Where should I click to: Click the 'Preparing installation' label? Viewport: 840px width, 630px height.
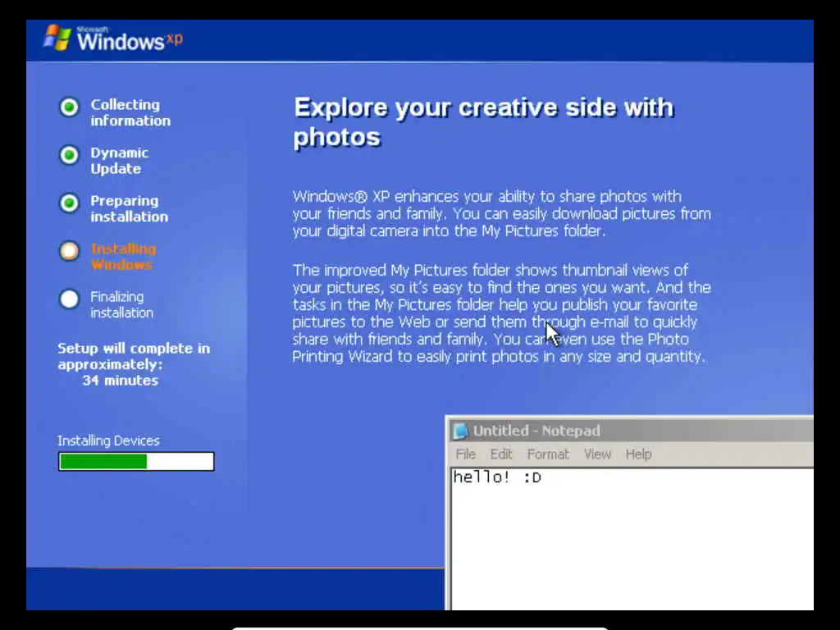coord(129,208)
